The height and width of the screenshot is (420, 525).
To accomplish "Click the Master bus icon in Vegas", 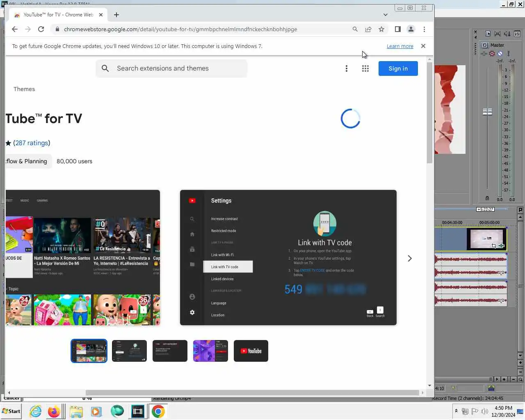I will [x=485, y=45].
